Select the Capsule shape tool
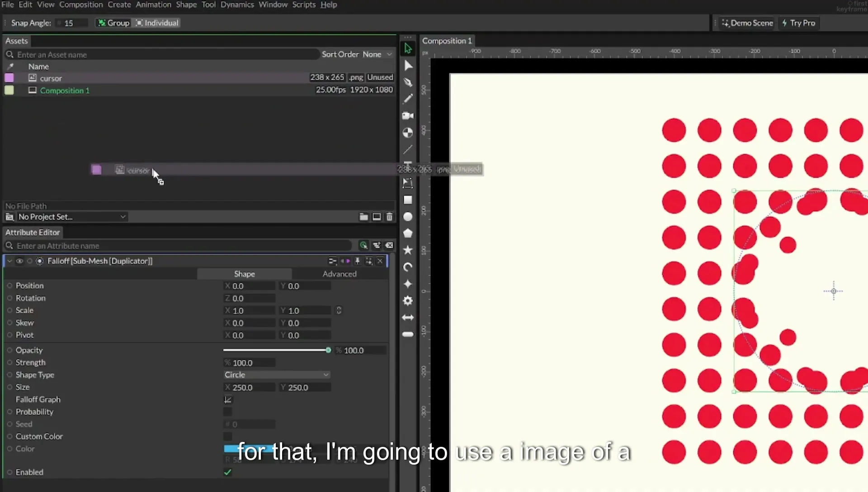This screenshot has width=868, height=492. click(408, 334)
